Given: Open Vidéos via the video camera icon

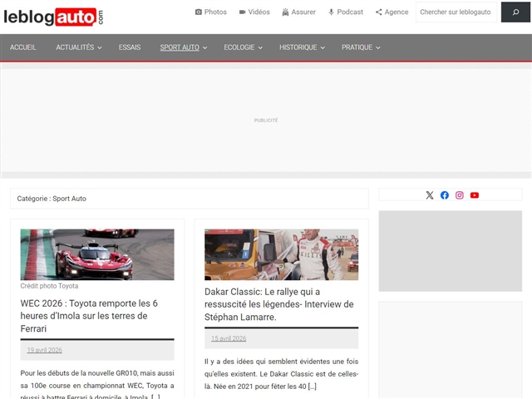Looking at the screenshot, I should [x=242, y=12].
